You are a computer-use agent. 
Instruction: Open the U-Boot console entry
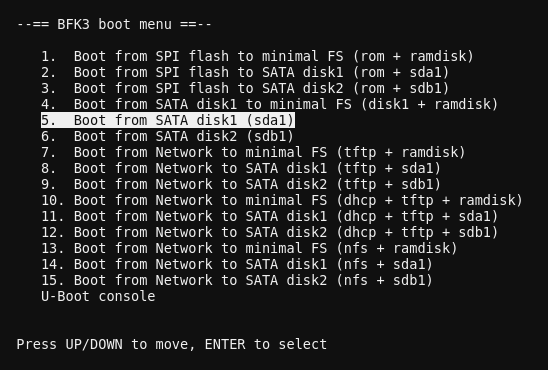(98, 296)
